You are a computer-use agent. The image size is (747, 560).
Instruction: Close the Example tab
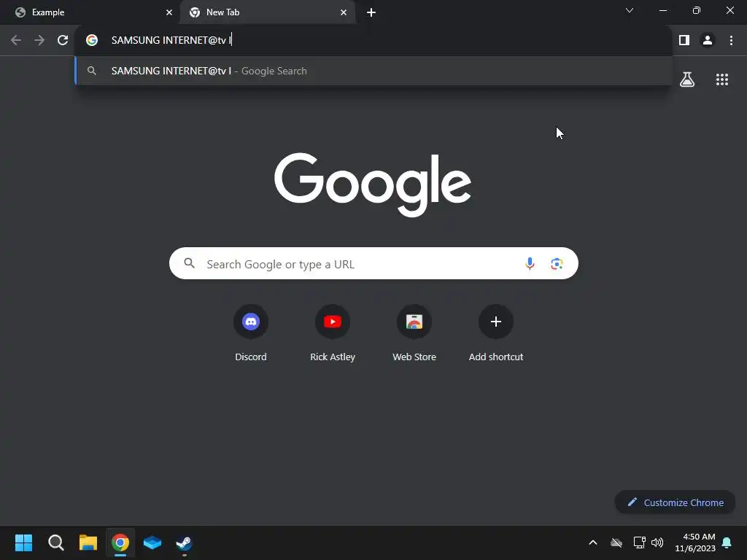[169, 12]
